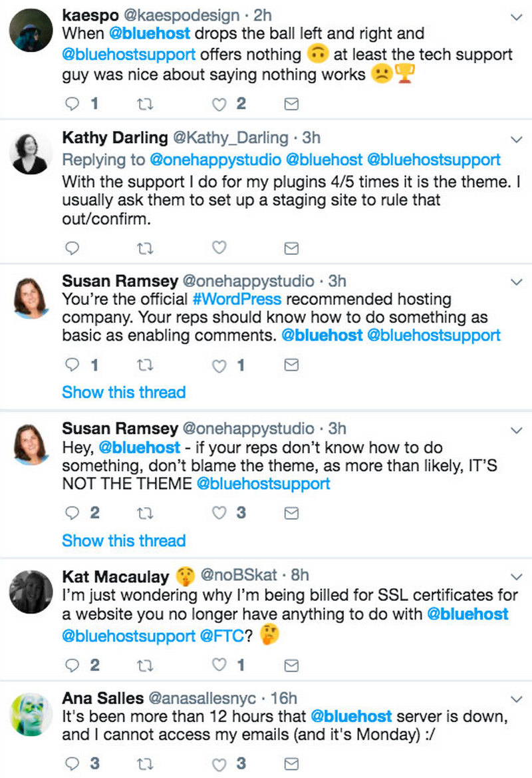The width and height of the screenshot is (532, 778).
Task: Retweet Kat Macaulay's SSL certificates tweet
Action: (x=146, y=665)
